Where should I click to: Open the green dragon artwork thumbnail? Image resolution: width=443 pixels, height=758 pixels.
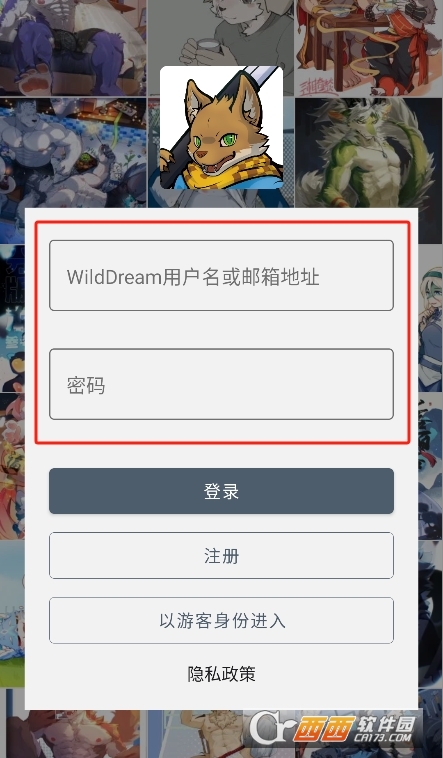click(x=369, y=153)
